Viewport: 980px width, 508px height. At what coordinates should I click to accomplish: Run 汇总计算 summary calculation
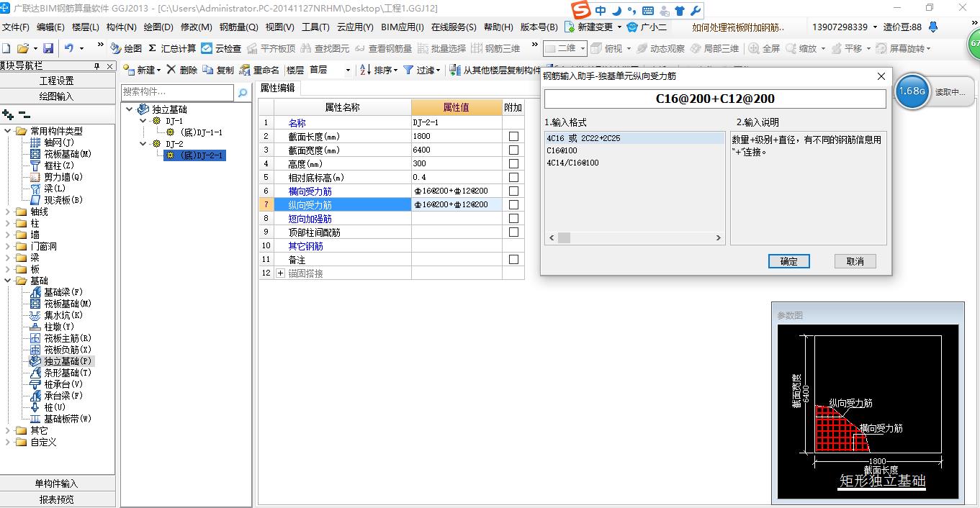coord(171,48)
